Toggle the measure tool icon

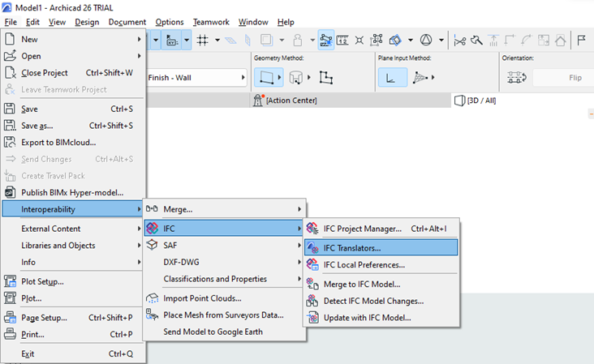[342, 40]
